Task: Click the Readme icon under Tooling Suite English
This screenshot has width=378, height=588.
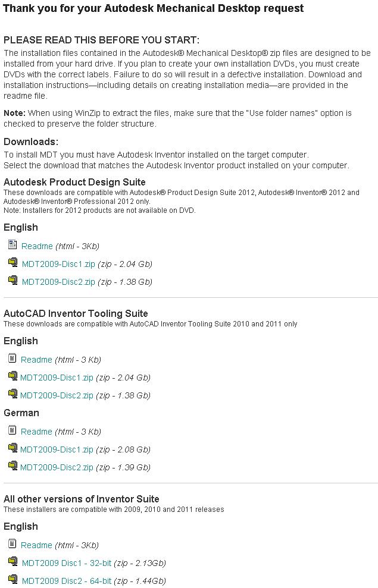Action: coord(13,358)
